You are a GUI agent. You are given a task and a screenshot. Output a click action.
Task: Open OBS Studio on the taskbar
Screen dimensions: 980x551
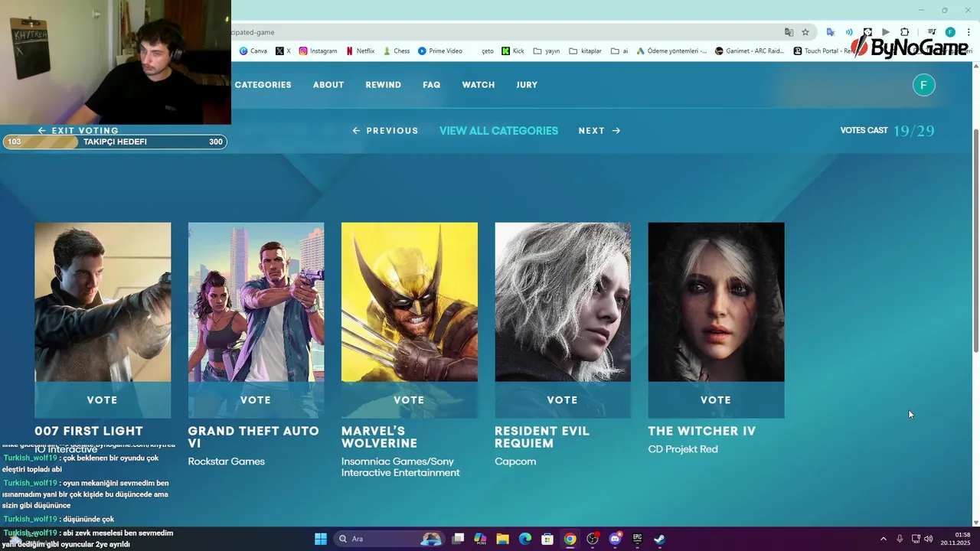(593, 539)
